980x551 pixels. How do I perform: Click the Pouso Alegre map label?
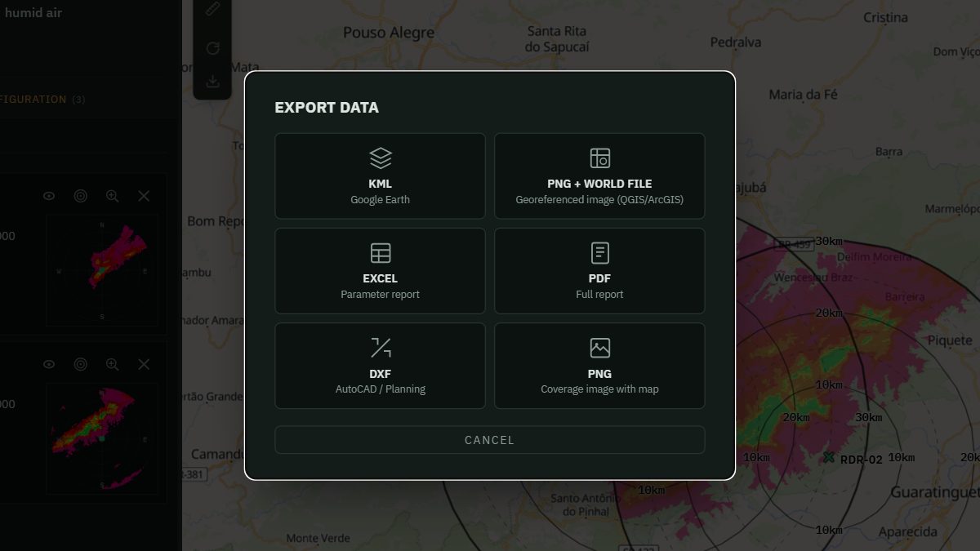pyautogui.click(x=388, y=33)
